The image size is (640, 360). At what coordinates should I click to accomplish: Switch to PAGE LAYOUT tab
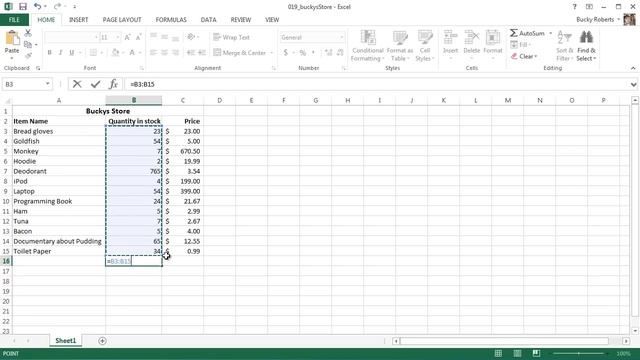[122, 20]
